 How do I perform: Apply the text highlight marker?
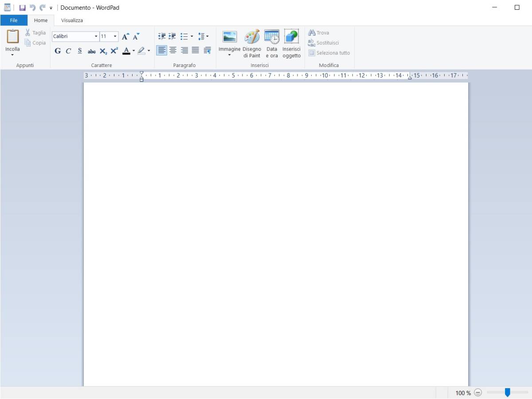141,51
